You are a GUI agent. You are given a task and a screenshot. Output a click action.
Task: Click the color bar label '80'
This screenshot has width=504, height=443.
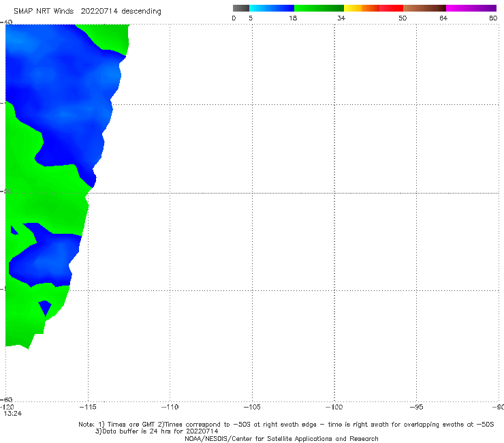tap(493, 18)
